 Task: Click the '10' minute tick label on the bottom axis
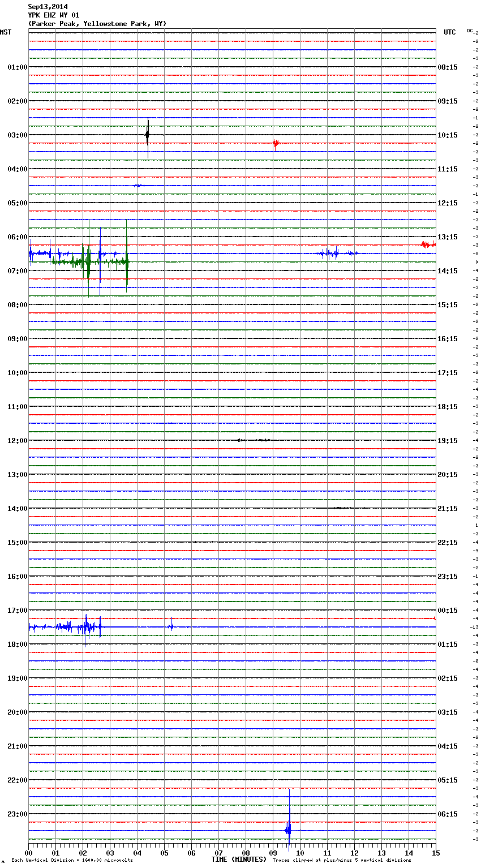coord(300,853)
